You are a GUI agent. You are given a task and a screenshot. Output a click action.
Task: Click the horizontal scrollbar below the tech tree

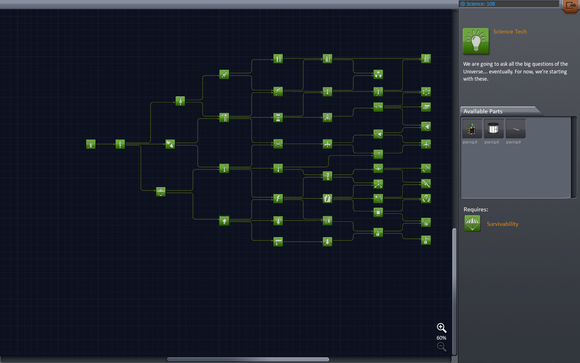click(247, 359)
